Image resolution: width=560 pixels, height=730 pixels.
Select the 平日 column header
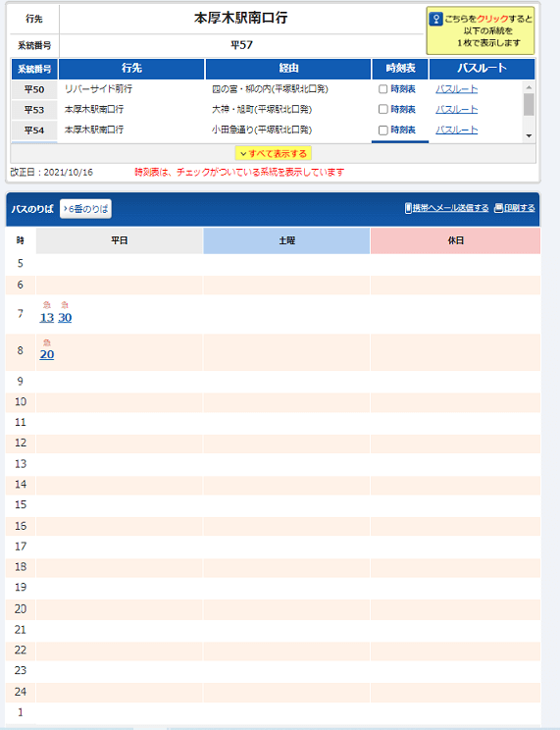click(x=120, y=240)
